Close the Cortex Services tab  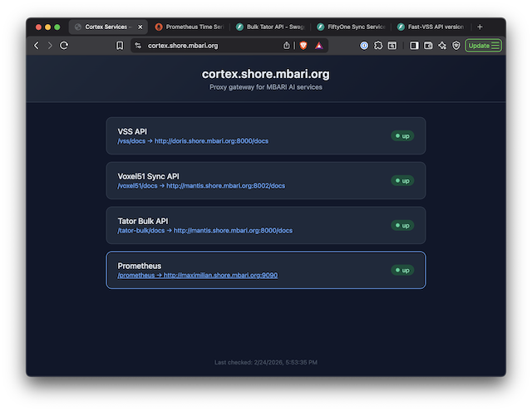tap(140, 27)
